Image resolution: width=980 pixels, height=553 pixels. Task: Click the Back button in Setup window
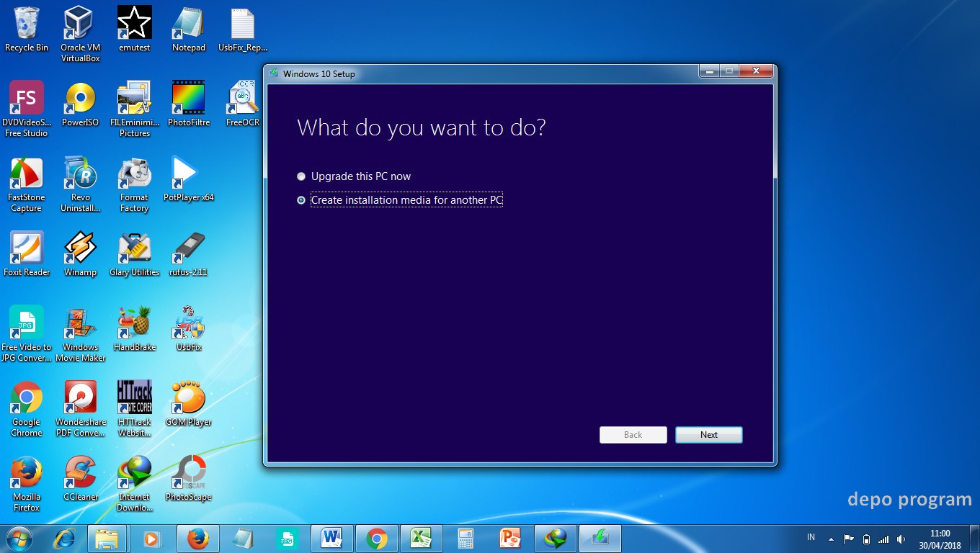633,435
